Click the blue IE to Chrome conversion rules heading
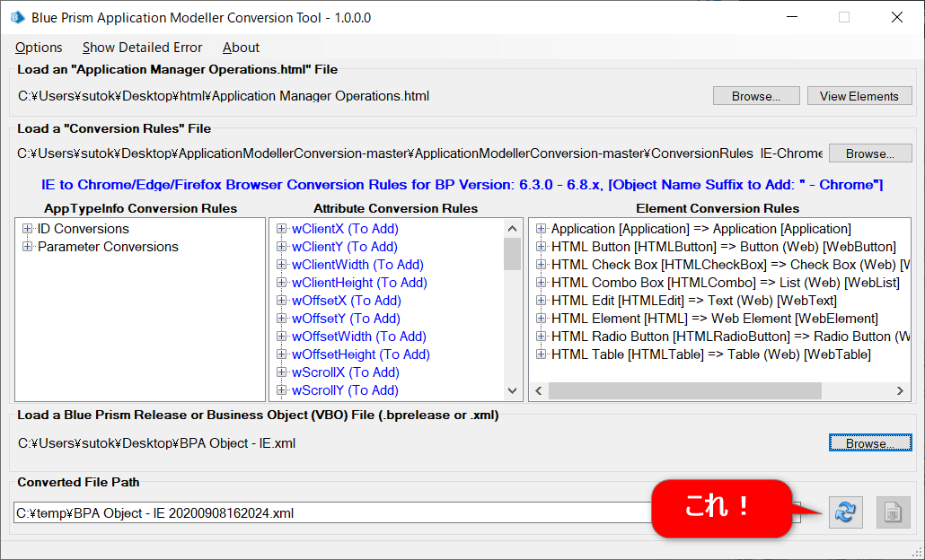 (x=462, y=185)
